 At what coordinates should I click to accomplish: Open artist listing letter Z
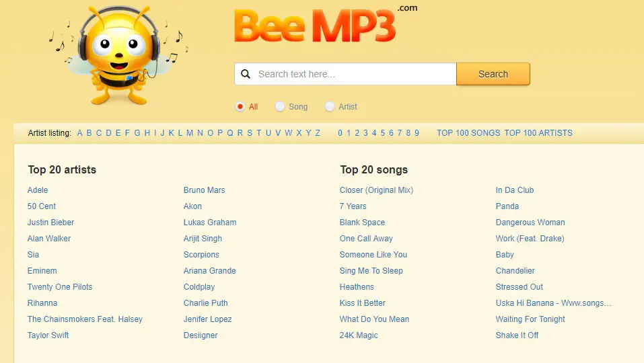[318, 133]
